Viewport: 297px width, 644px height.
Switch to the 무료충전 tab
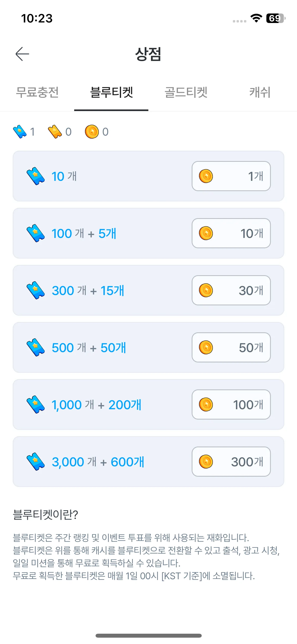click(37, 92)
